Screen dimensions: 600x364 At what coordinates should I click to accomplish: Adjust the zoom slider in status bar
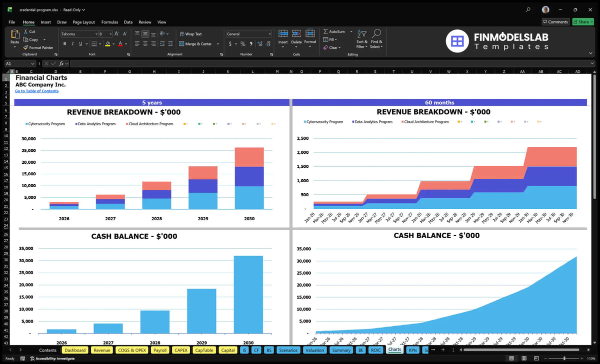(x=564, y=359)
